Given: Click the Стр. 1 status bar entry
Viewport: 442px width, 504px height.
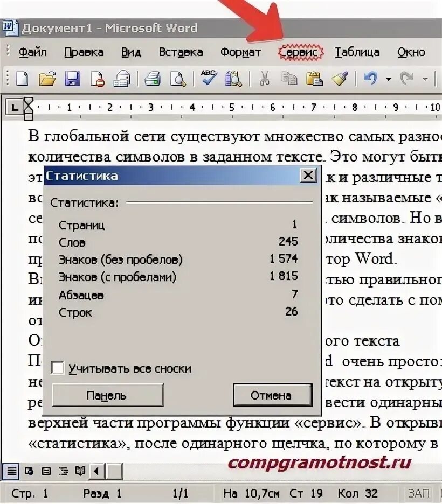Looking at the screenshot, I should 30,493.
